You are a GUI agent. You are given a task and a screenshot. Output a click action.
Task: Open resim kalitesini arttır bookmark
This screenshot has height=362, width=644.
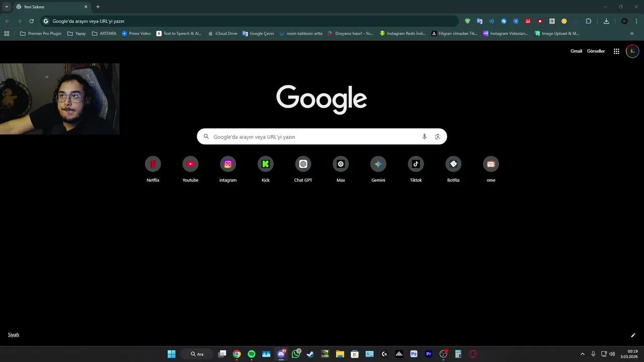pyautogui.click(x=301, y=34)
